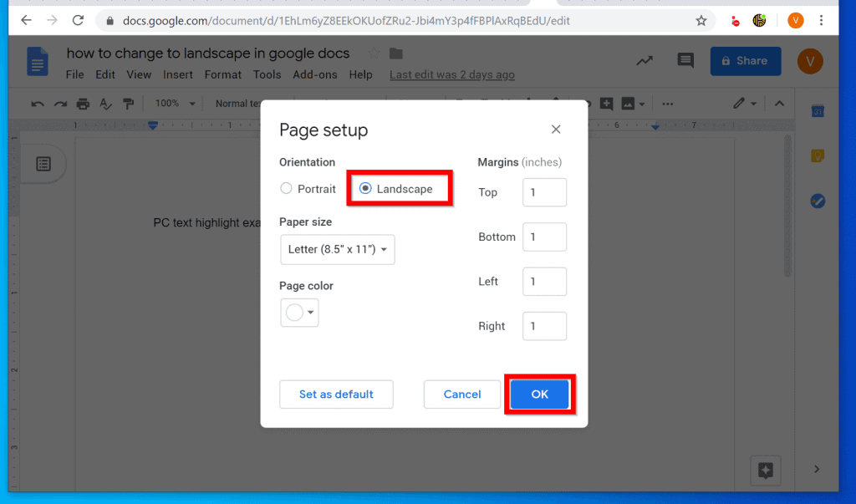Open the Add-ons menu

(x=315, y=75)
